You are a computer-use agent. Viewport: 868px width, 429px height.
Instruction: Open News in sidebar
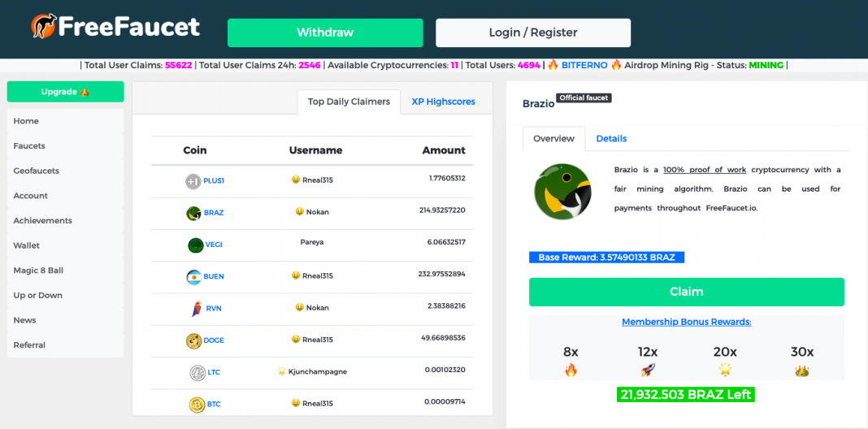pyautogui.click(x=65, y=320)
